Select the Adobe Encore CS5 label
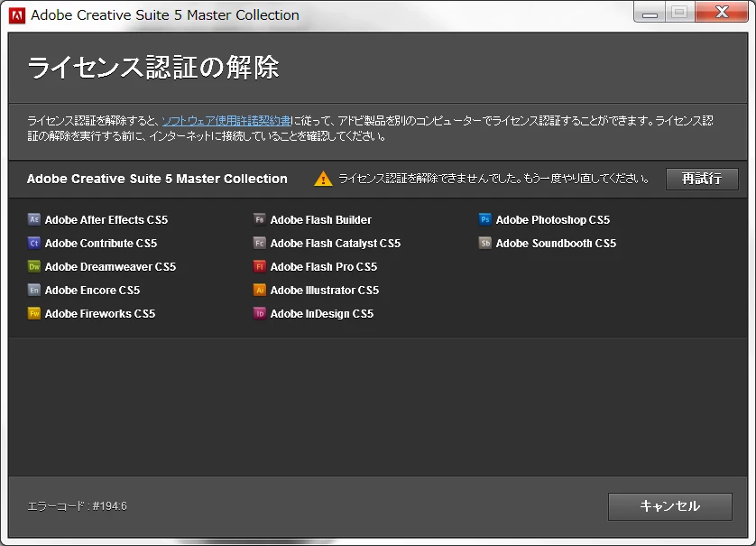The image size is (756, 546). pos(92,291)
